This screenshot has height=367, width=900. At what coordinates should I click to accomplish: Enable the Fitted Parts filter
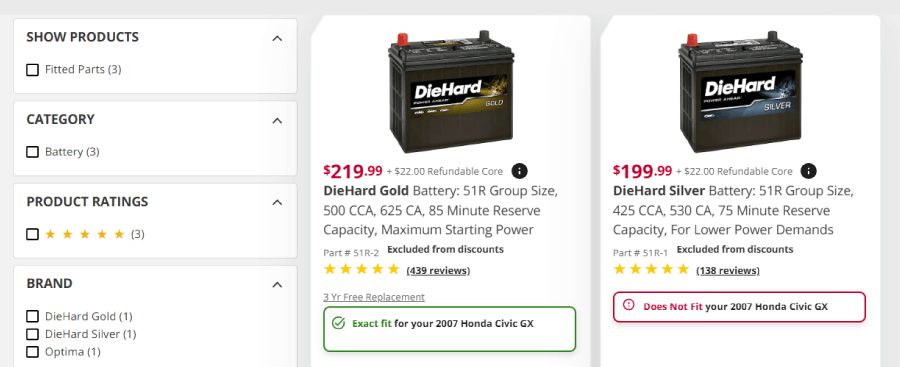click(33, 70)
